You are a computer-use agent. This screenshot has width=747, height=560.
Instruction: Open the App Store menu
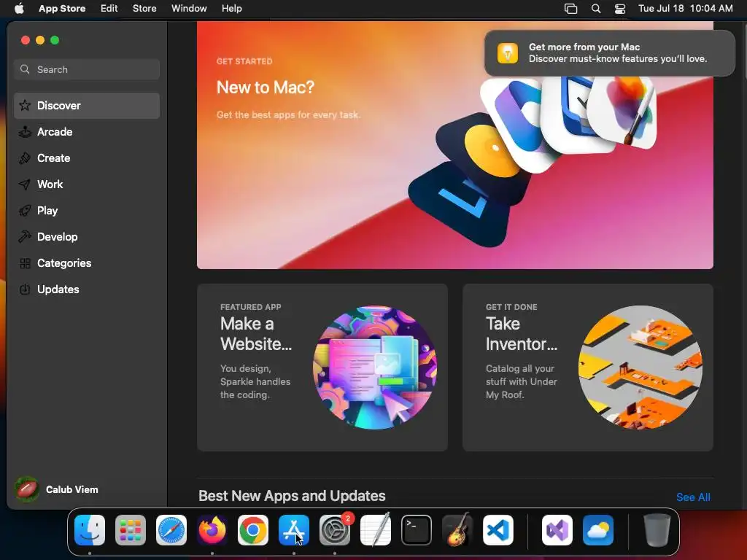click(x=62, y=9)
